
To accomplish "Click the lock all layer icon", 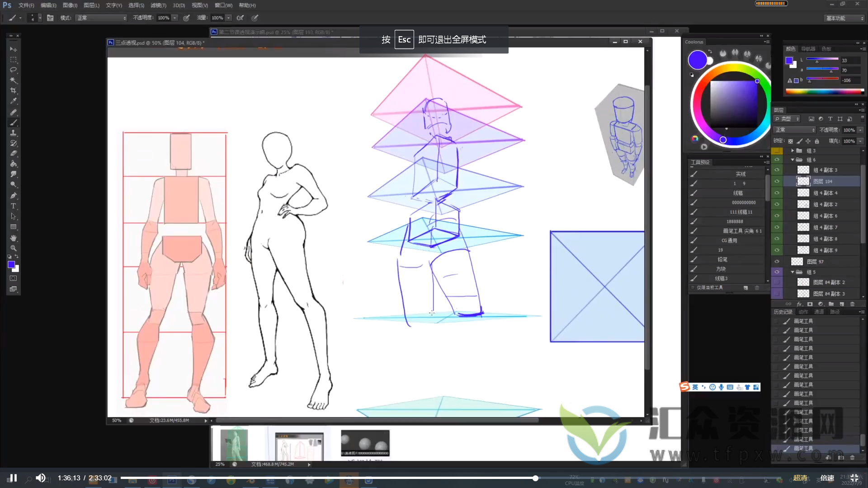I will 817,141.
